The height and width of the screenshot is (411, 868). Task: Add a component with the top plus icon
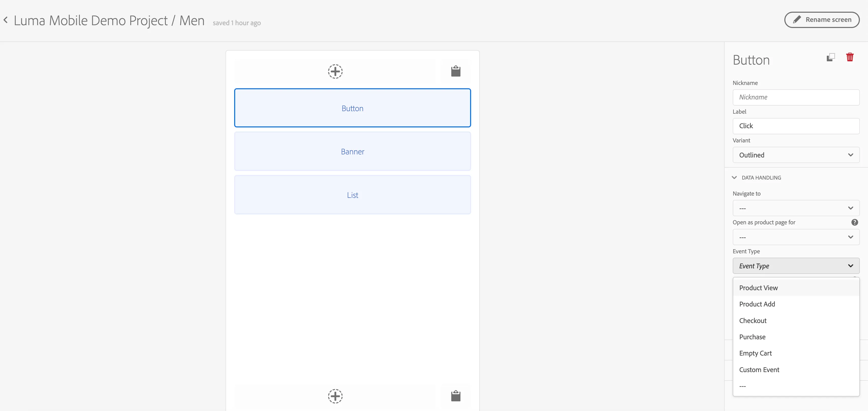pyautogui.click(x=335, y=71)
